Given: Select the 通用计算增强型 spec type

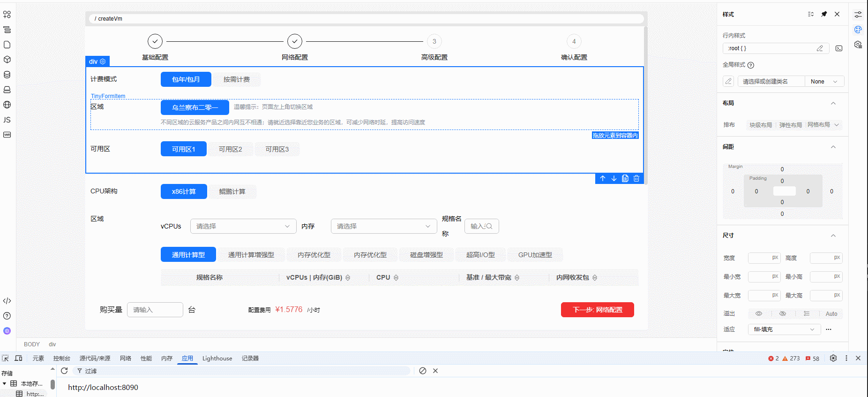Looking at the screenshot, I should tap(251, 255).
